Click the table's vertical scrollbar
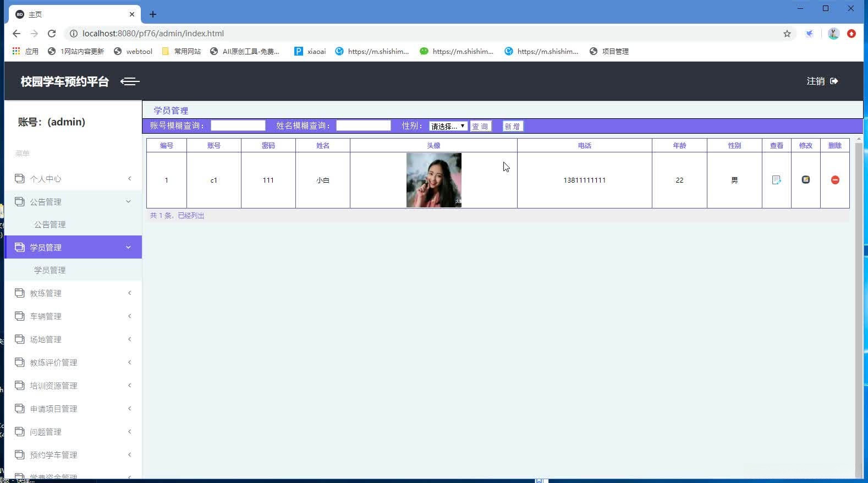The image size is (868, 483). point(859,307)
